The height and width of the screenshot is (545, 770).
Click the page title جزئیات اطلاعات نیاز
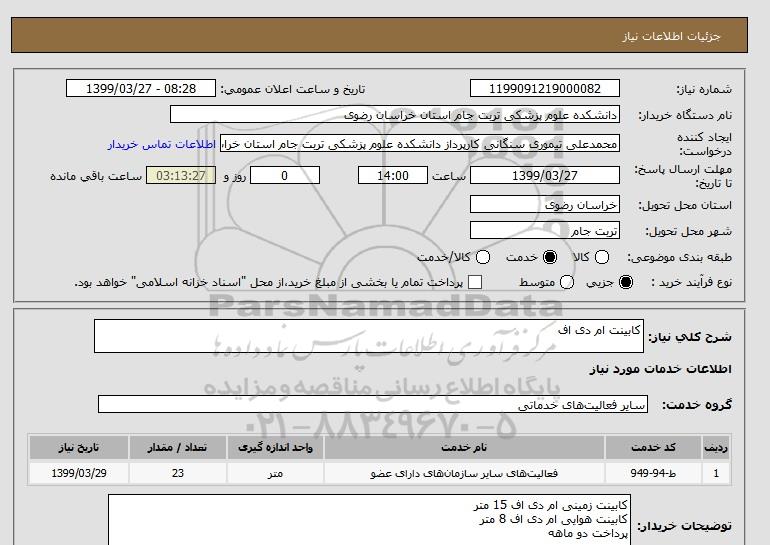tap(671, 36)
